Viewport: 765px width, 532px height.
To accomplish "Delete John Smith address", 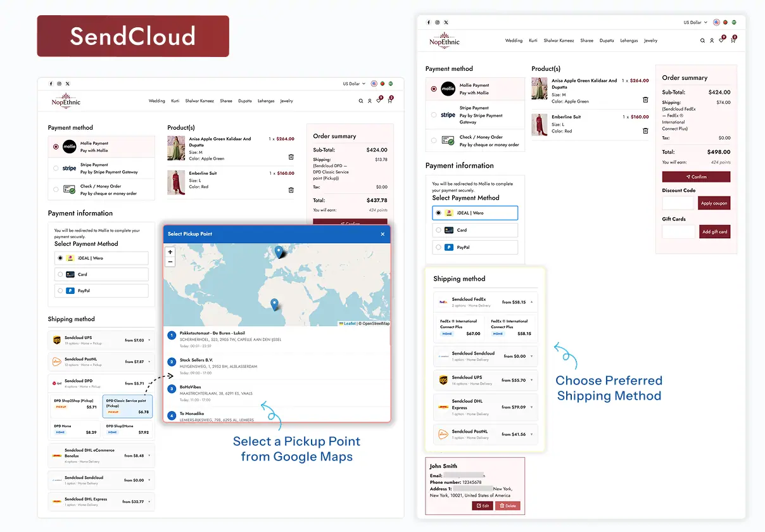I will coord(508,505).
